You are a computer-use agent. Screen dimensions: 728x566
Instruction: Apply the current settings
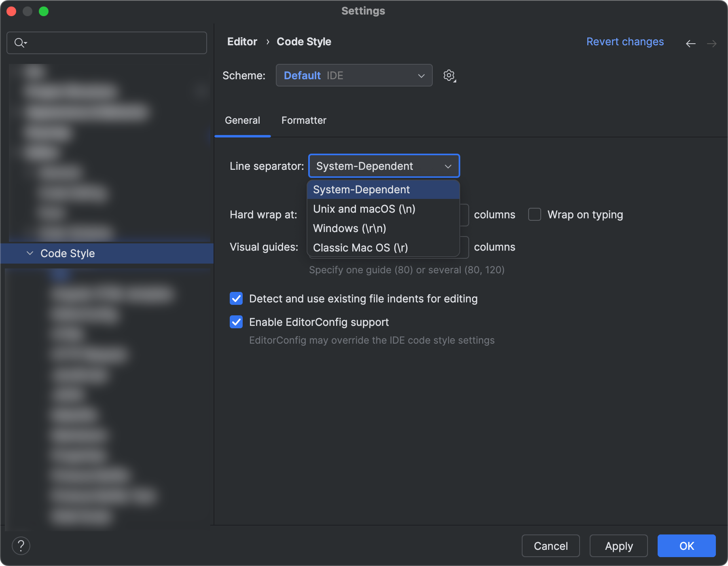click(618, 546)
